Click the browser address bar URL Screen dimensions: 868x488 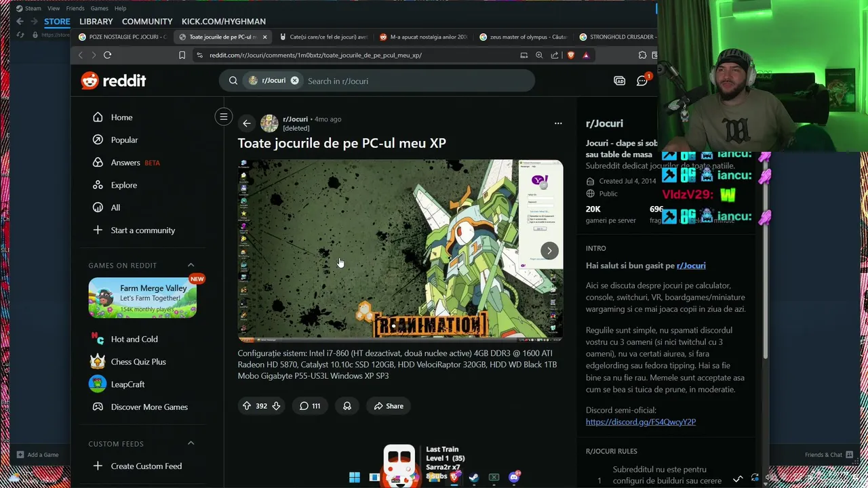click(x=315, y=55)
